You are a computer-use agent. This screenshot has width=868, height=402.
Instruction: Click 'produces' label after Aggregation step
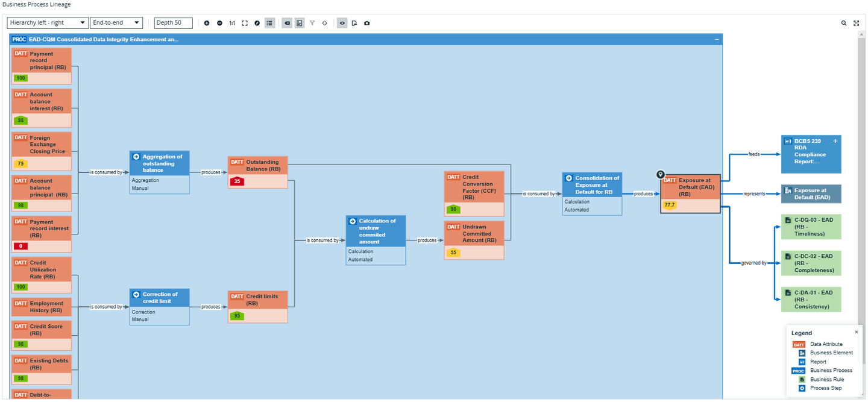coord(210,172)
